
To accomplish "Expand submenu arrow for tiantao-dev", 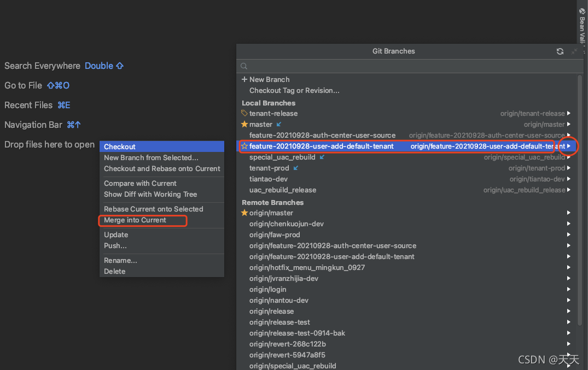I will (569, 179).
